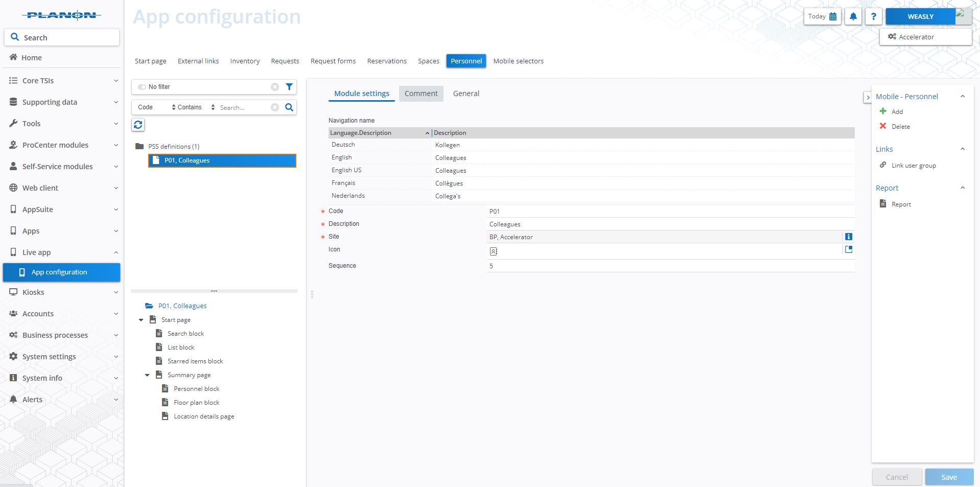The height and width of the screenshot is (487, 980).
Task: Click the help question mark icon
Action: click(873, 16)
